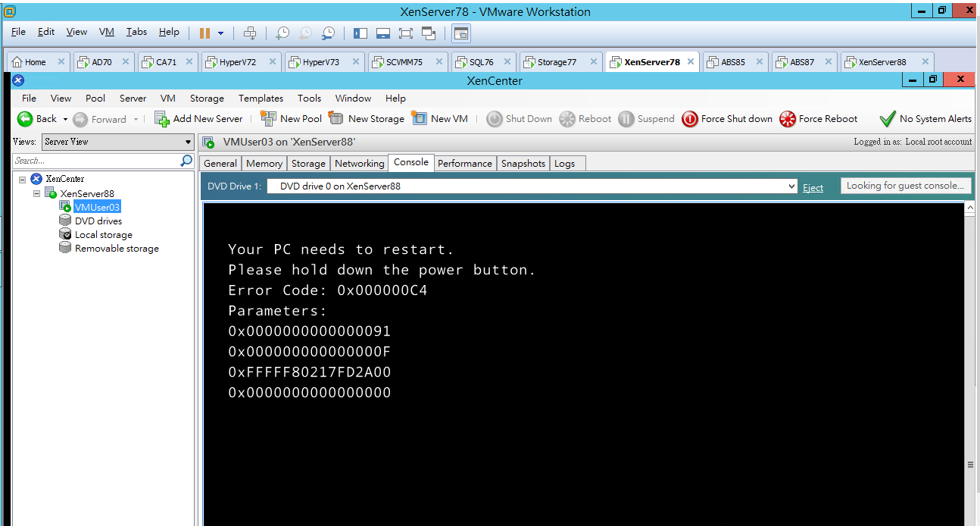Click Force Reboot toolbar button

tap(819, 119)
